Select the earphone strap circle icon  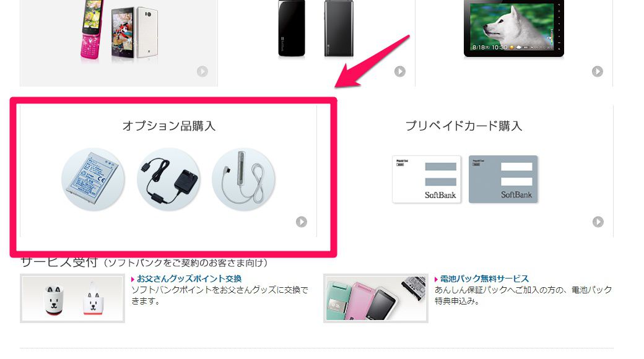click(x=243, y=179)
